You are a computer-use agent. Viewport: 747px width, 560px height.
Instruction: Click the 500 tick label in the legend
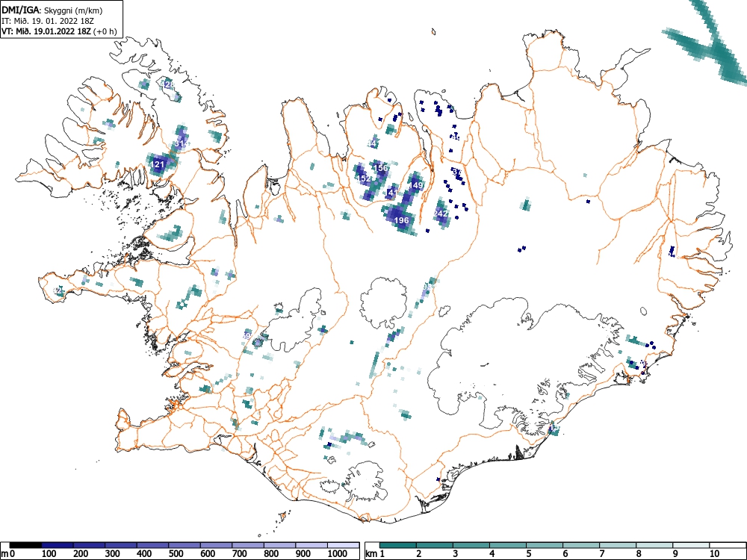point(176,554)
